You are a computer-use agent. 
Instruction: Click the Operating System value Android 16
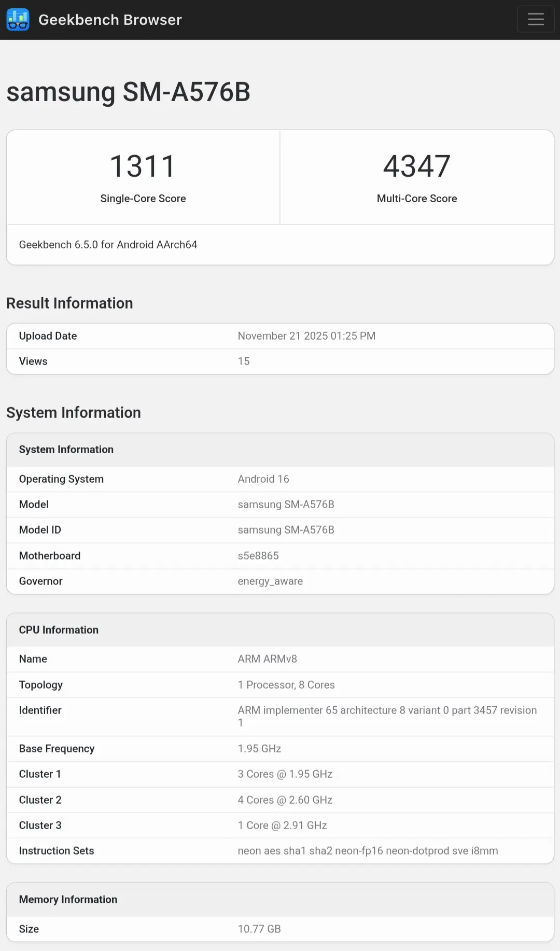[263, 479]
